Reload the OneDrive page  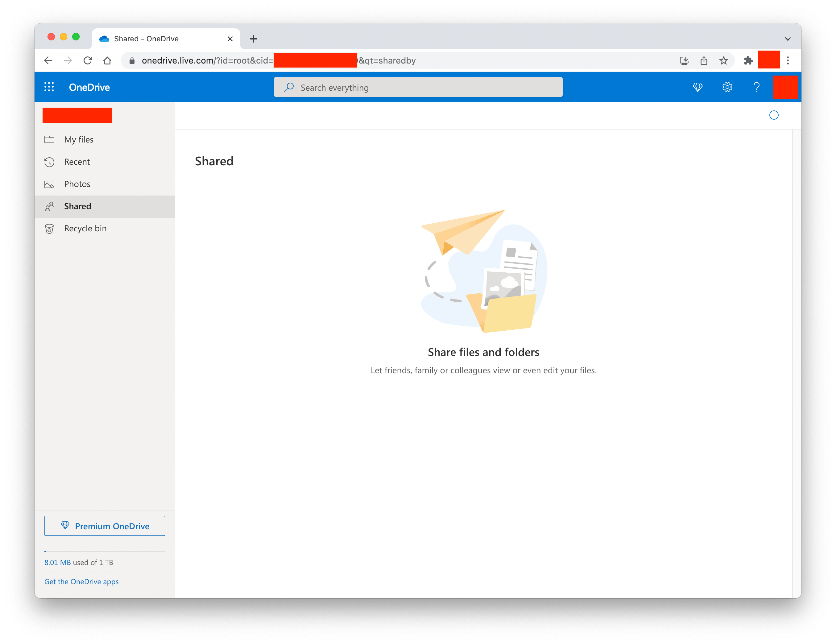pyautogui.click(x=88, y=60)
